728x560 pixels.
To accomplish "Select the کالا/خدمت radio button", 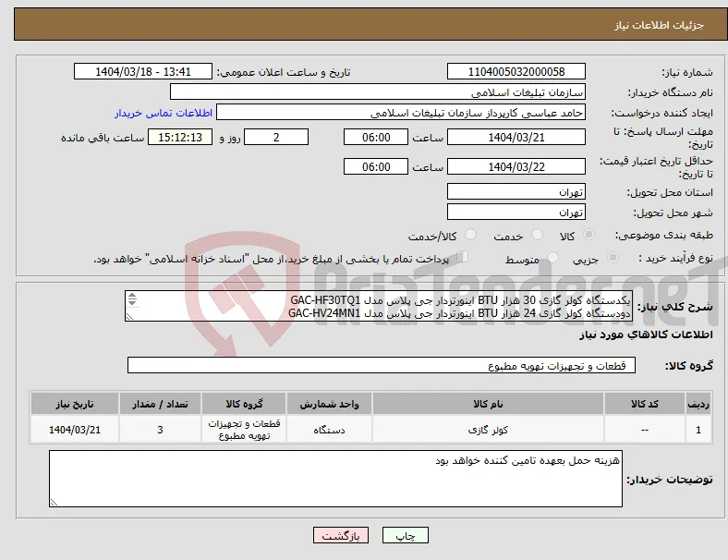I will pos(471,235).
